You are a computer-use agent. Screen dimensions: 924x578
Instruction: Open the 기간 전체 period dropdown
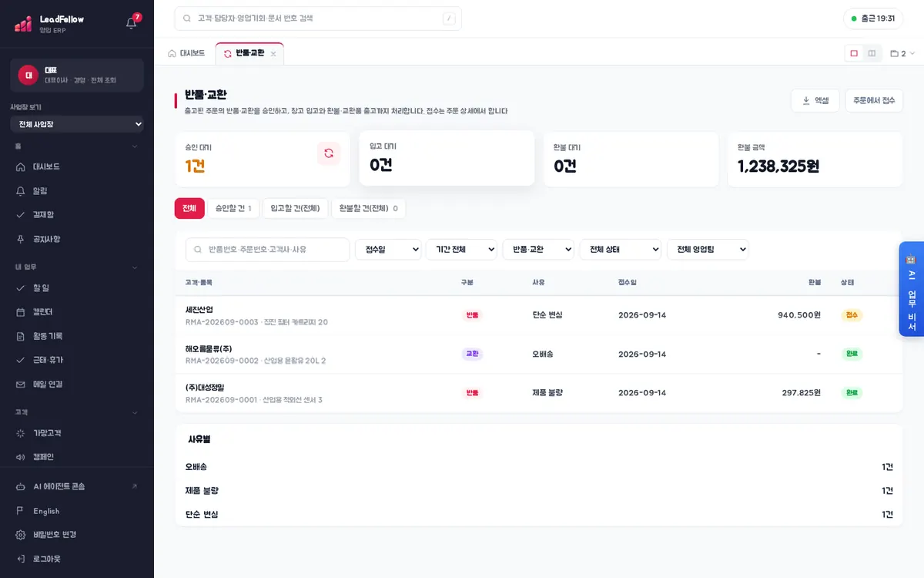[x=461, y=250]
